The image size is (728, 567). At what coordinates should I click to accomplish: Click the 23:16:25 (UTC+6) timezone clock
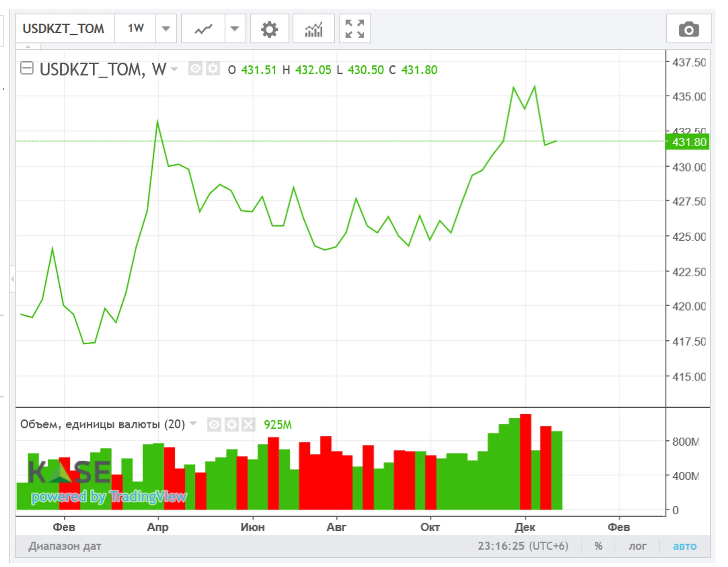tap(523, 546)
